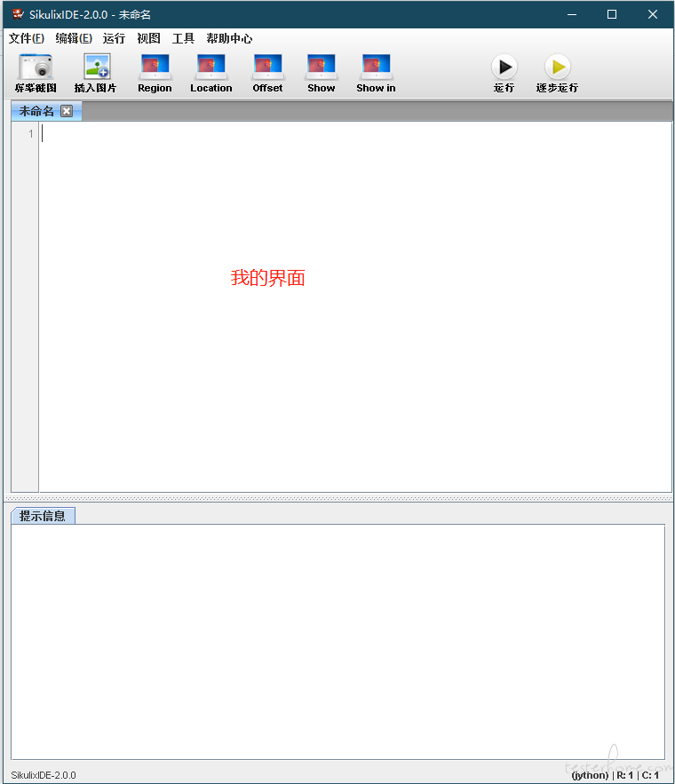This screenshot has width=675, height=784.
Task: Open the 工具 menu
Action: pos(183,38)
